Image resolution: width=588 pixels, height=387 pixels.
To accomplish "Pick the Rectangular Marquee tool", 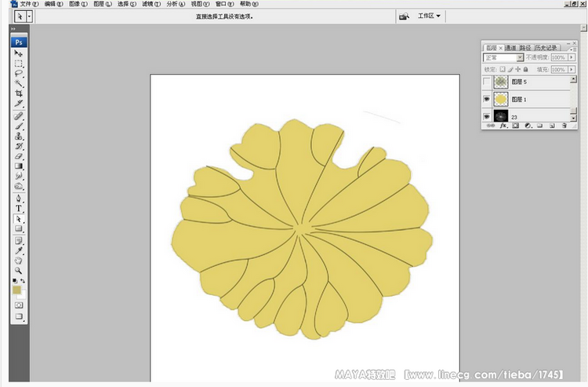I will [19, 63].
